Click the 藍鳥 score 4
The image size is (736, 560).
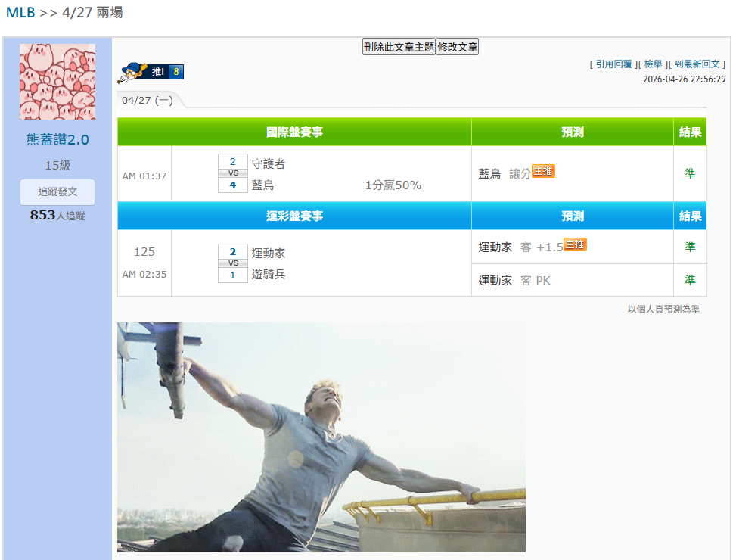[233, 185]
